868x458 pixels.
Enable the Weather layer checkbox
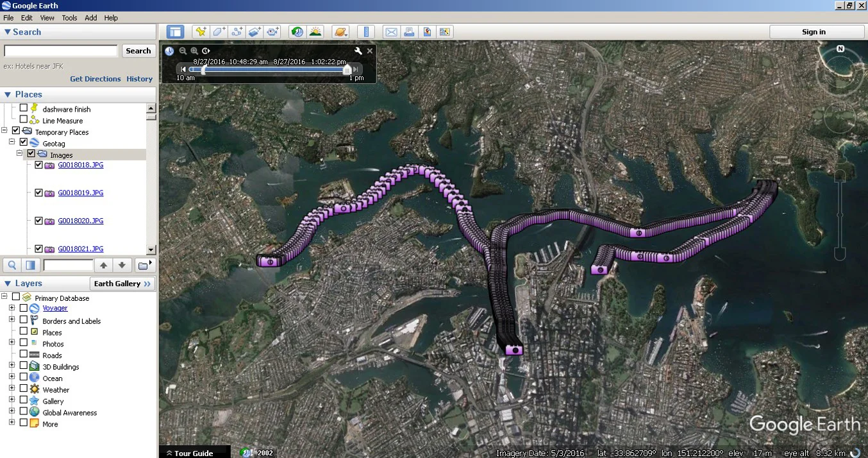pyautogui.click(x=24, y=389)
